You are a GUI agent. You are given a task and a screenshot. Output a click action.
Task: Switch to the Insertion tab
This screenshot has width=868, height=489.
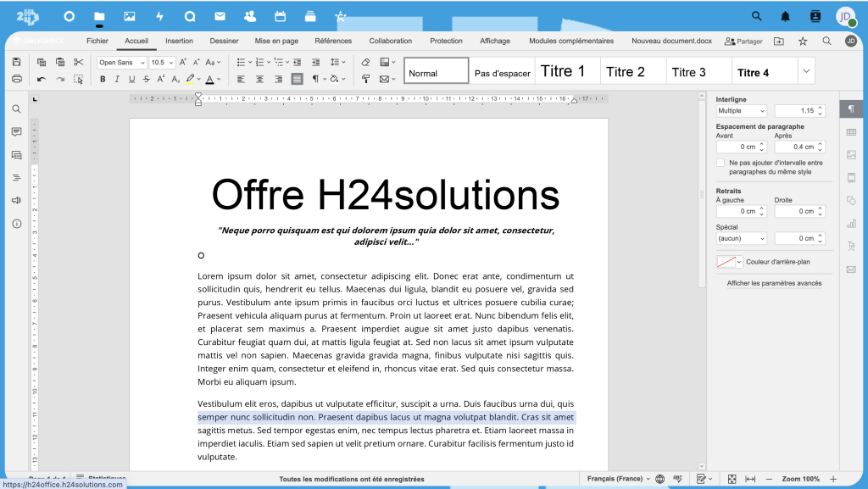[x=179, y=41]
